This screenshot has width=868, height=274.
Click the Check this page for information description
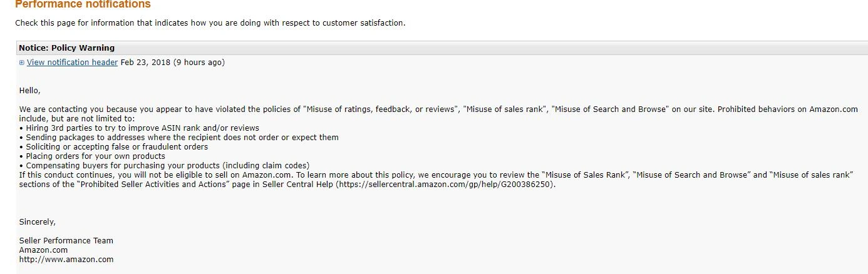[x=210, y=23]
